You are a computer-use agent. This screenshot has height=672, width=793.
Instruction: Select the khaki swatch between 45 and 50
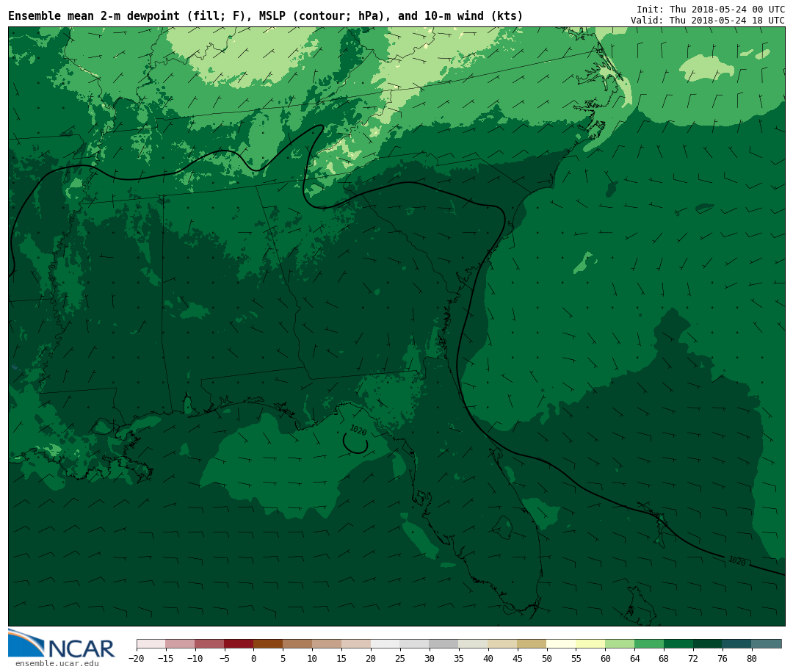(x=532, y=644)
